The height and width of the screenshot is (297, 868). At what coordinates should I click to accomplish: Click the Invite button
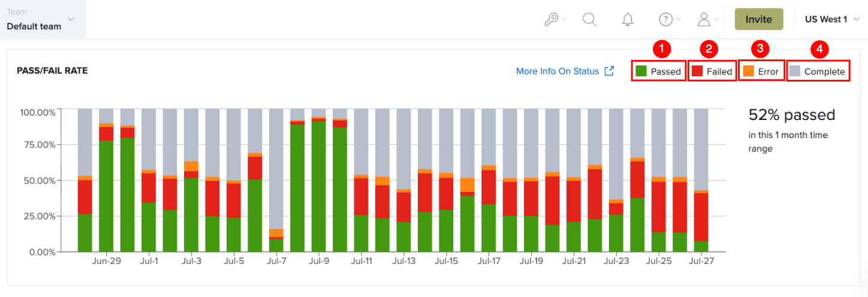(759, 19)
